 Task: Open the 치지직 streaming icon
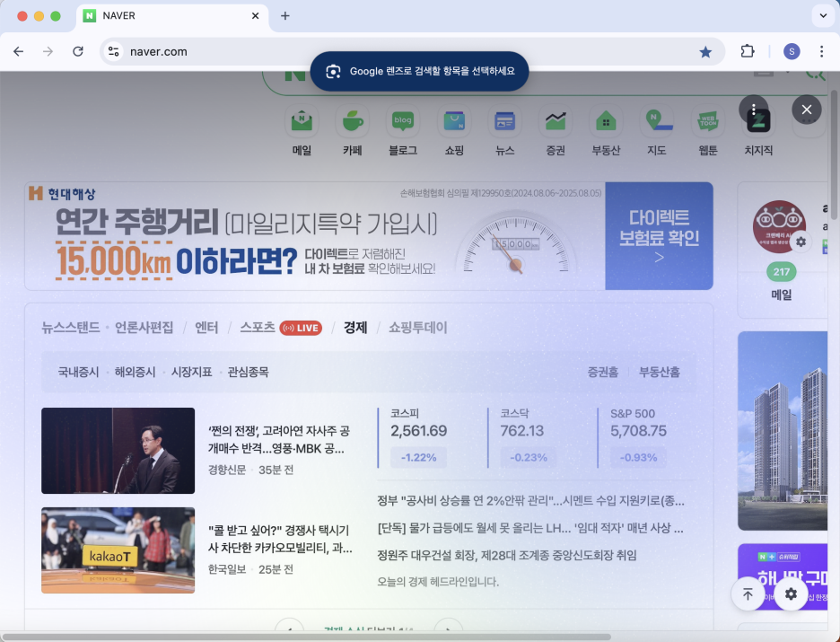(x=758, y=123)
